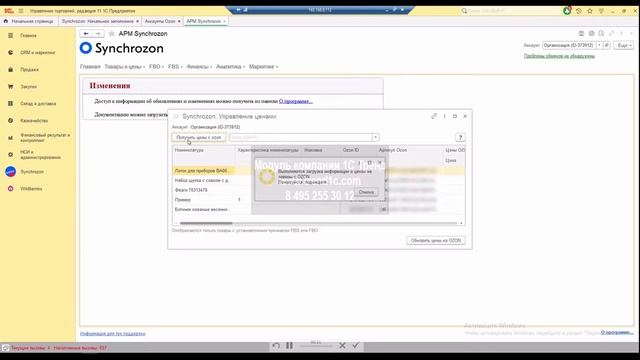Viewport: 640px width, 360px height.
Task: Click the checkmark icon in bottom bar
Action: click(356, 345)
